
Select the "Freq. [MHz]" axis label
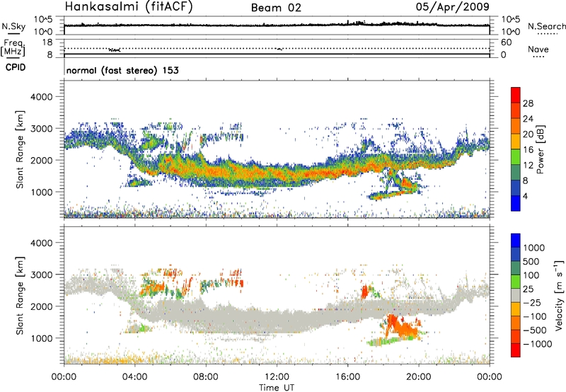[13, 47]
